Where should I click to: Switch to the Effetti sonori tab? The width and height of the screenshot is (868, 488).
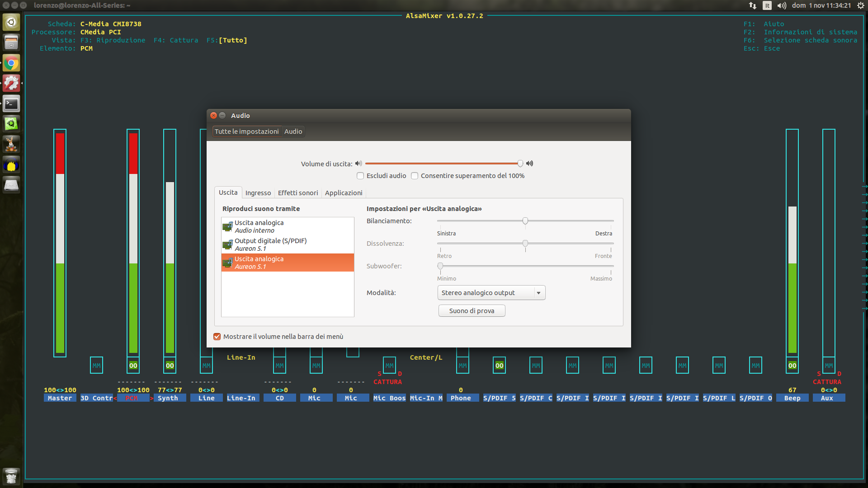pyautogui.click(x=298, y=193)
